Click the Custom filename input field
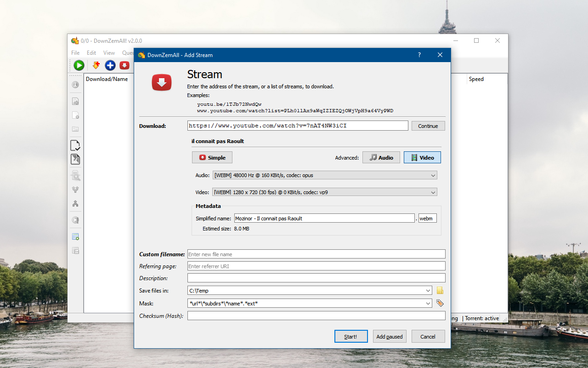Image resolution: width=588 pixels, height=368 pixels. pyautogui.click(x=316, y=254)
